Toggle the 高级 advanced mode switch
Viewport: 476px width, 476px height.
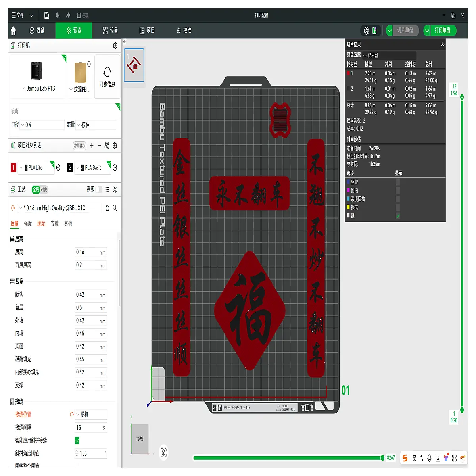click(99, 190)
